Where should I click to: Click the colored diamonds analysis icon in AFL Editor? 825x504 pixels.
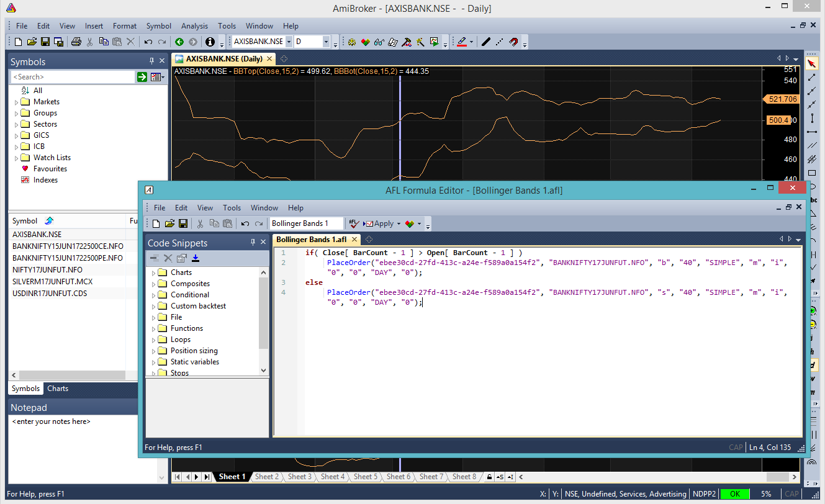pyautogui.click(x=410, y=223)
